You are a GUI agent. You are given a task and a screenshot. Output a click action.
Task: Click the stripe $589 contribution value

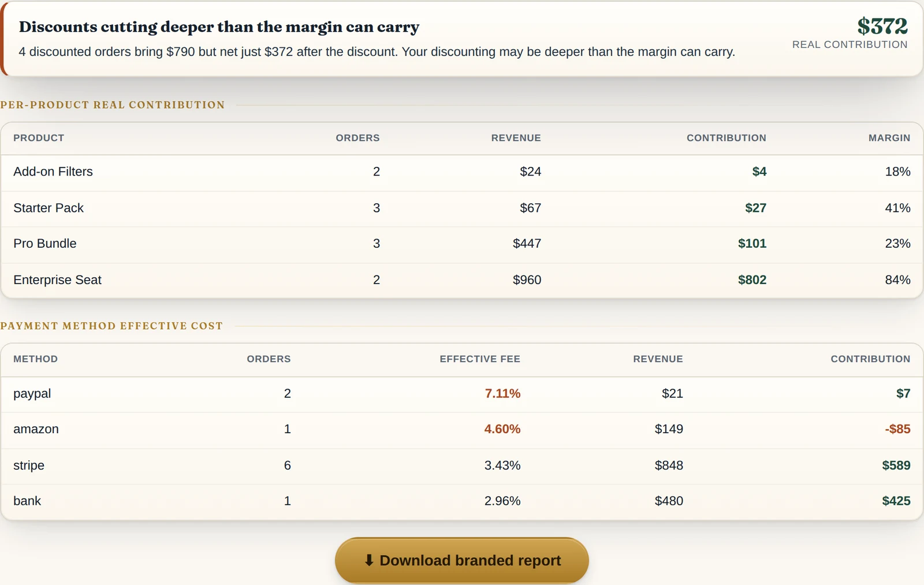[896, 465]
